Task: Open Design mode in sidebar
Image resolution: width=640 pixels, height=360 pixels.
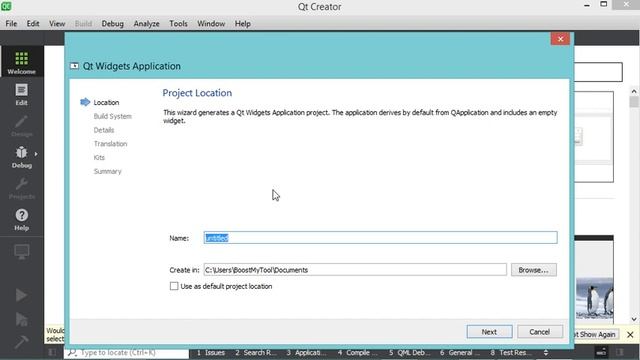Action: 22,126
